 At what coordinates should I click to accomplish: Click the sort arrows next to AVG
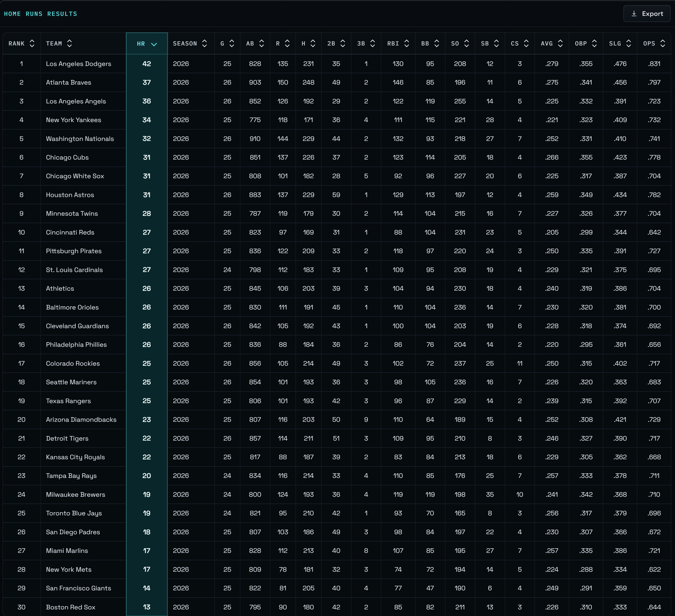coord(560,43)
